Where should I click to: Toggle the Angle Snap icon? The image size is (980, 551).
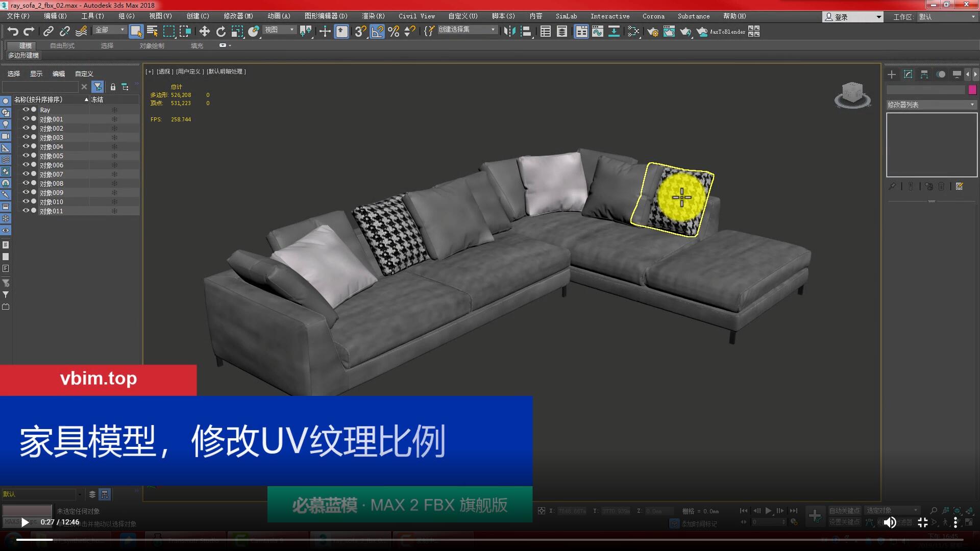click(377, 32)
